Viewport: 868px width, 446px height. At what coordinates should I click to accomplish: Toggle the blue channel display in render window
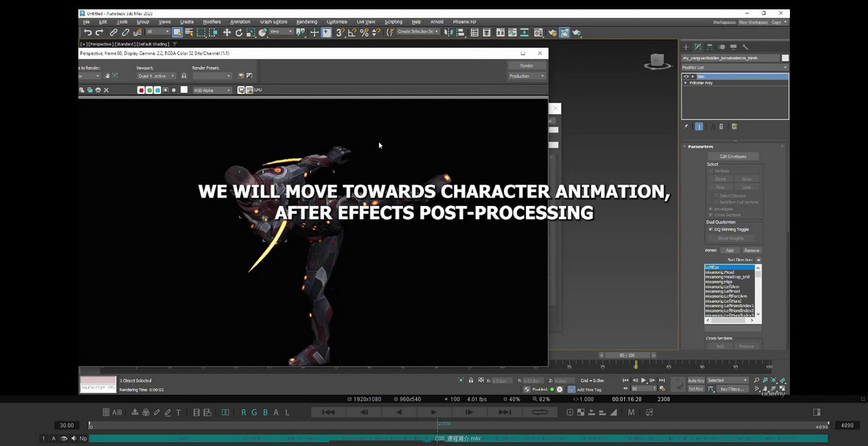click(157, 90)
